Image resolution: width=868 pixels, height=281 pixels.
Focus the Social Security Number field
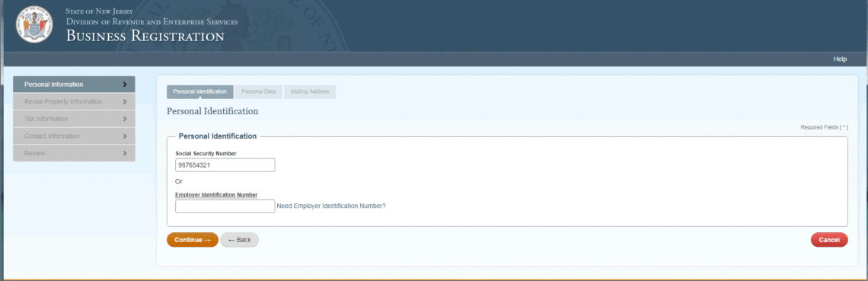pos(225,164)
